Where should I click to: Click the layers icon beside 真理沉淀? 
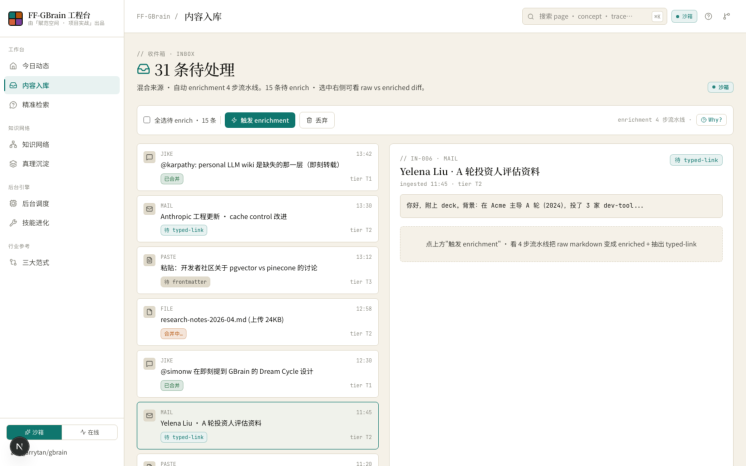pyautogui.click(x=13, y=164)
